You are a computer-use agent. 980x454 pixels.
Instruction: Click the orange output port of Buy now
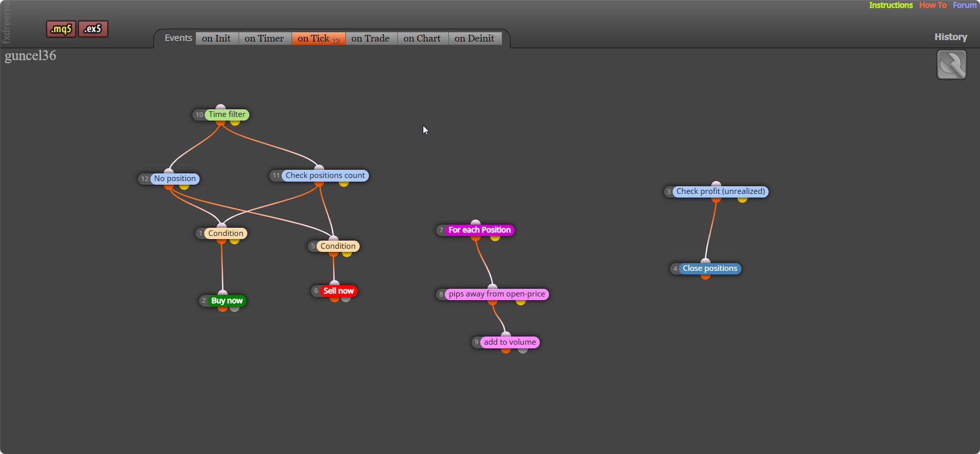pos(223,308)
